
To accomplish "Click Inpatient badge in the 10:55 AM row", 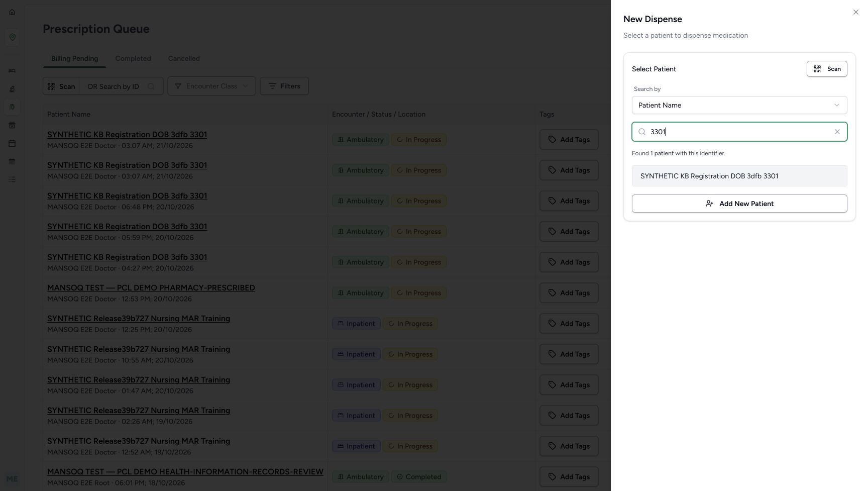I will tap(356, 354).
